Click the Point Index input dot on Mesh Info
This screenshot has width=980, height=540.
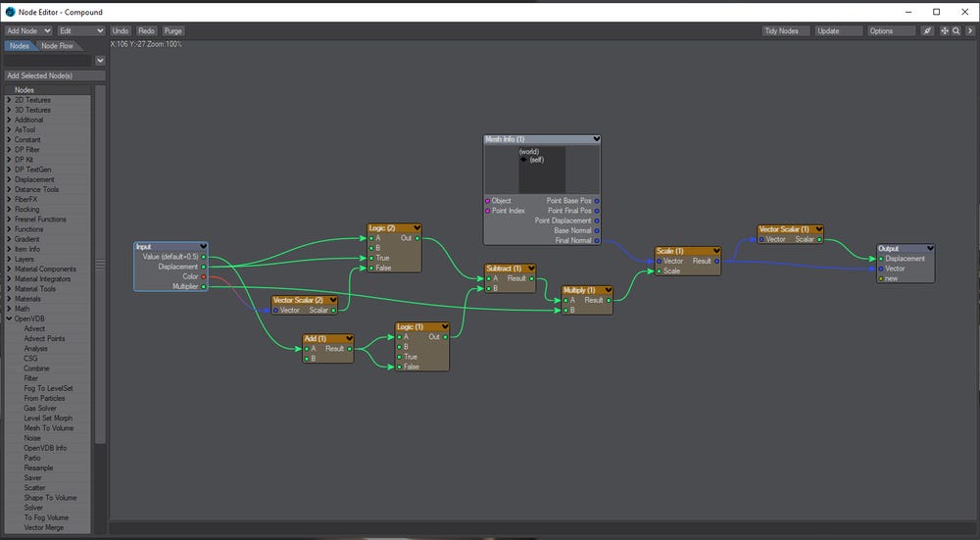click(487, 212)
